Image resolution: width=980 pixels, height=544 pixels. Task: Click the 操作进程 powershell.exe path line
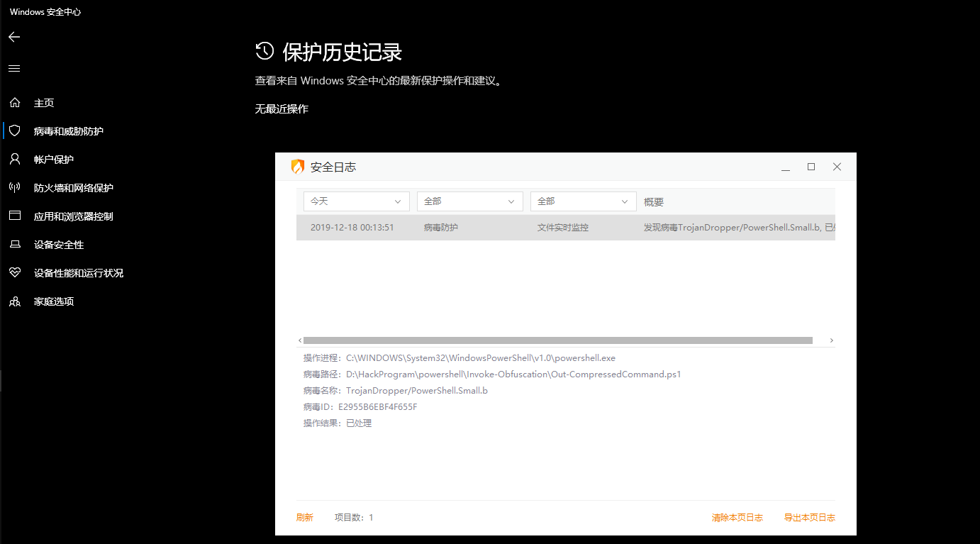(460, 358)
